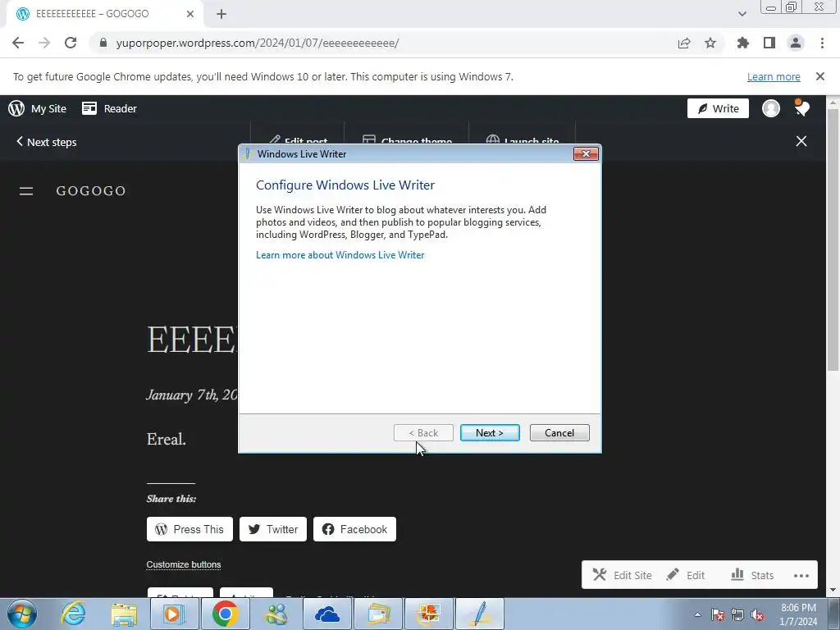Viewport: 840px width, 630px height.
Task: Dismiss the Chrome update notice
Action: pos(820,76)
